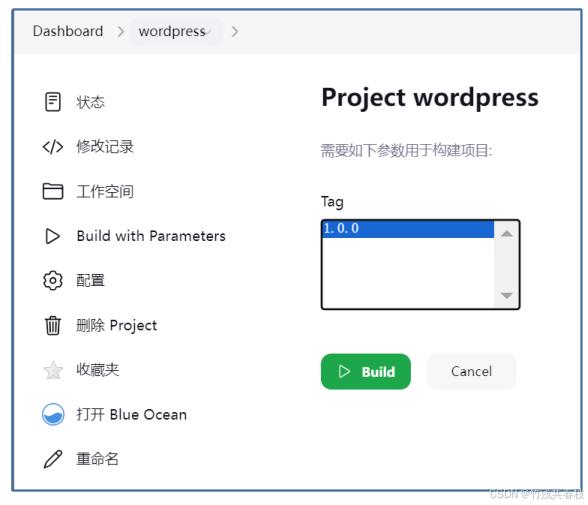Click the wordpress breadcrumb
Image resolution: width=588 pixels, height=505 pixels.
pos(172,31)
